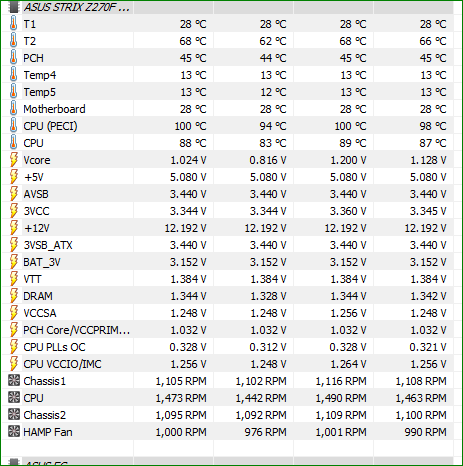This screenshot has height=466, width=463.
Task: Click the thermometer icon beside T2
Action: coord(13,41)
